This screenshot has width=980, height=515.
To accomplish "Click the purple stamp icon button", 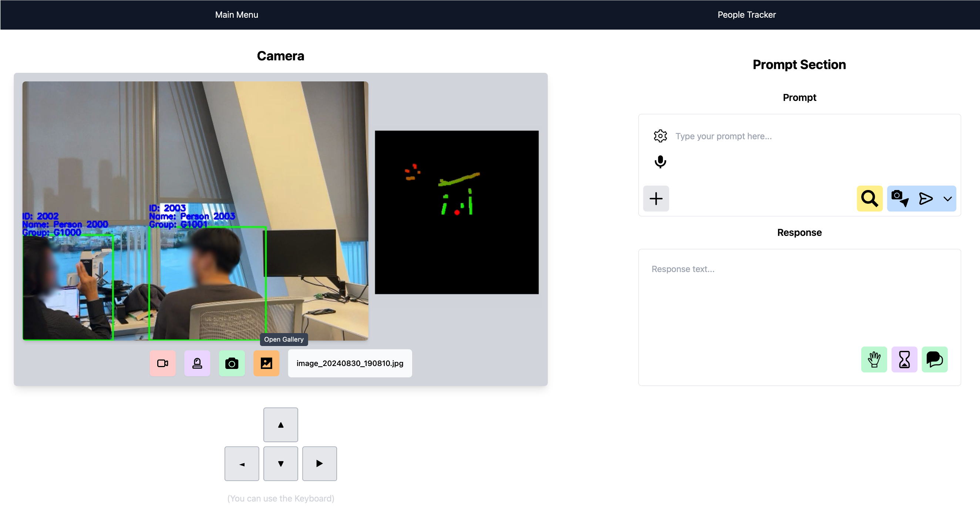I will click(197, 363).
